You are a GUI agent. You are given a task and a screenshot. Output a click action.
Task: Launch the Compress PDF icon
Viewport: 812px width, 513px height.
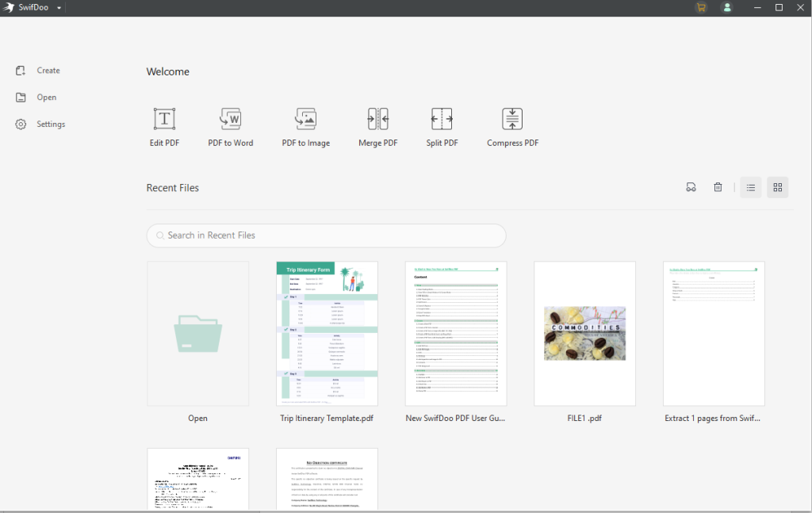click(512, 119)
